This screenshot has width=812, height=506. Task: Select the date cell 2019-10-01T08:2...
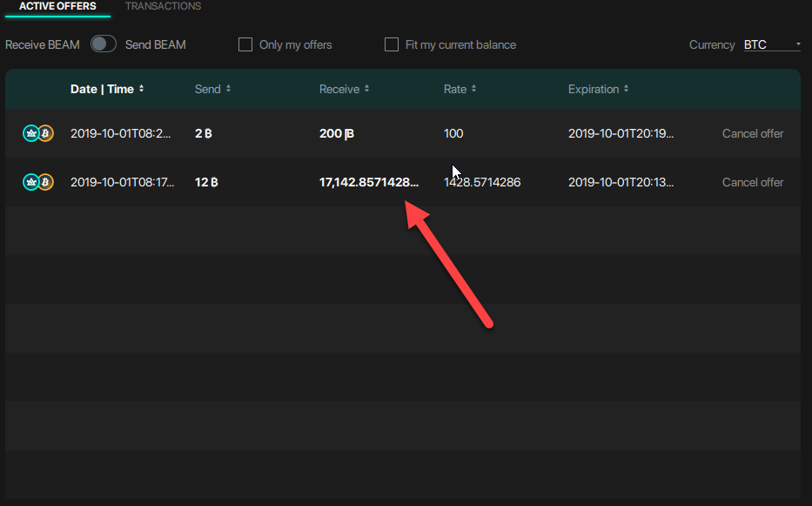tap(121, 134)
